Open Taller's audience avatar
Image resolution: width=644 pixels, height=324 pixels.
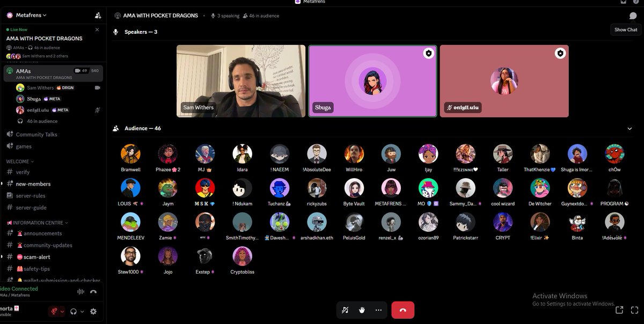point(503,154)
